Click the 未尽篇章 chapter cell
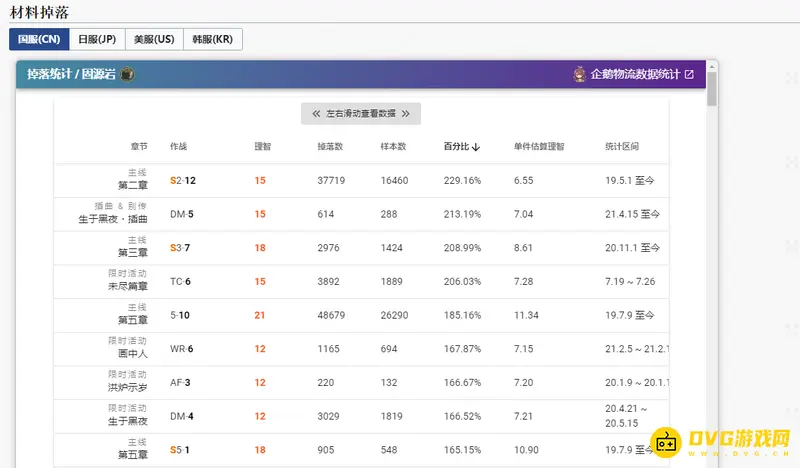This screenshot has width=800, height=468. click(128, 287)
